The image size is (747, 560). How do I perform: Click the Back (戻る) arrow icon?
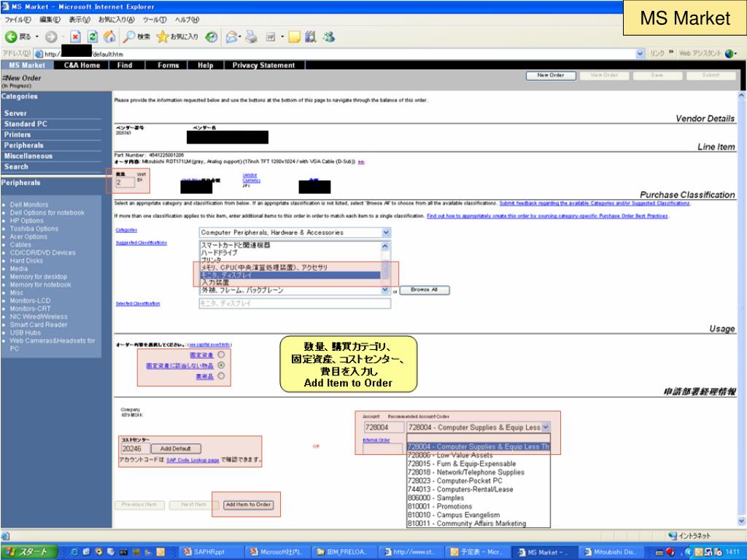(11, 36)
